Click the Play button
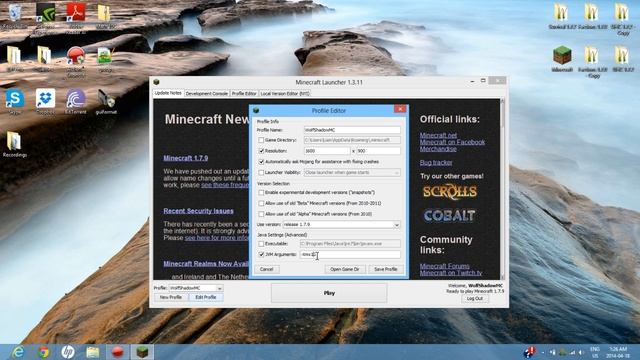The width and height of the screenshot is (640, 360). click(329, 293)
